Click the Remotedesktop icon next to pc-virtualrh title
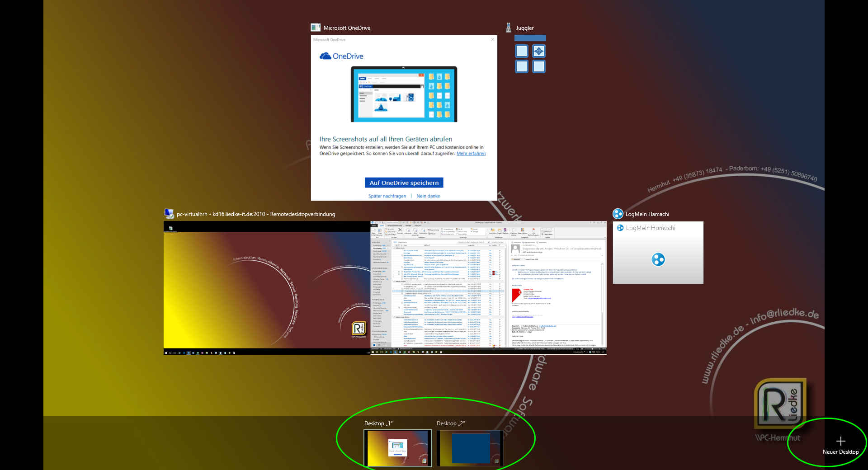The width and height of the screenshot is (868, 470). pyautogui.click(x=169, y=214)
